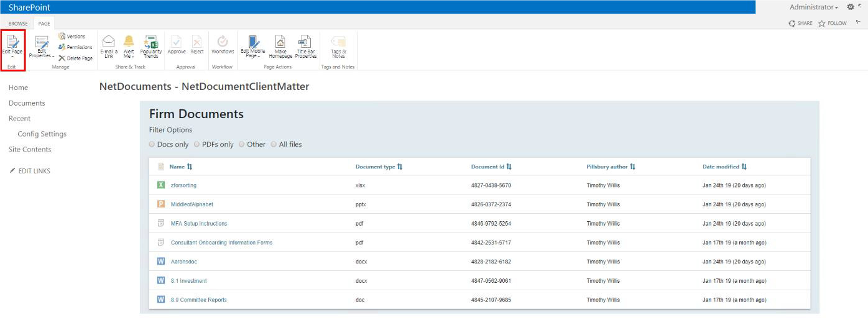The height and width of the screenshot is (330, 868).
Task: Open the MiddleofAlphabet presentation
Action: click(x=192, y=204)
